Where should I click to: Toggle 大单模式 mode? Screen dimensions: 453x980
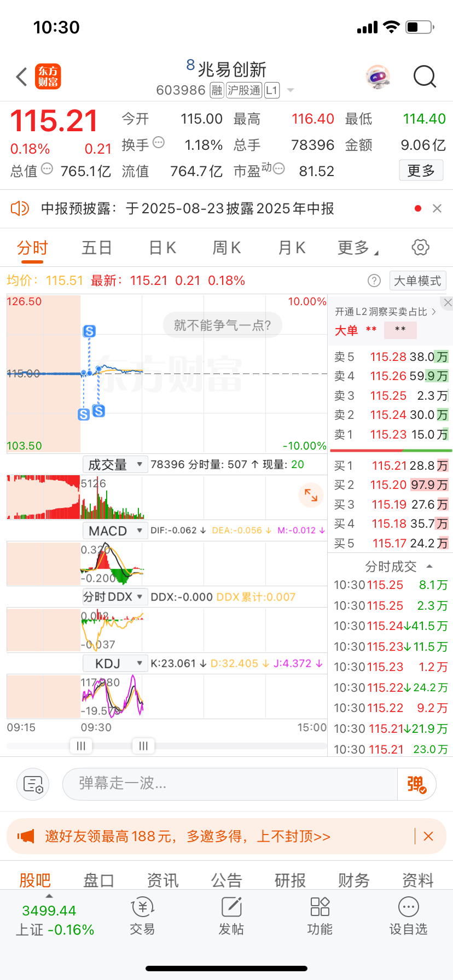pyautogui.click(x=417, y=281)
